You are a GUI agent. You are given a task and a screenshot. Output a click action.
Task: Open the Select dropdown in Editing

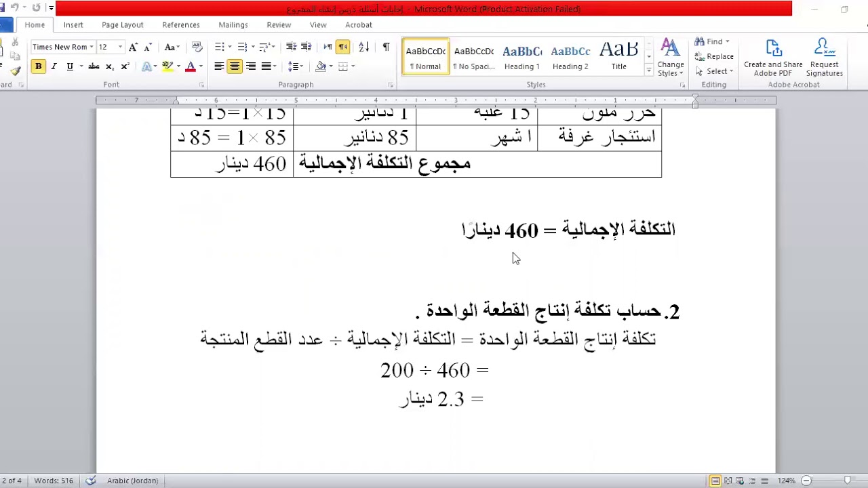(x=714, y=71)
